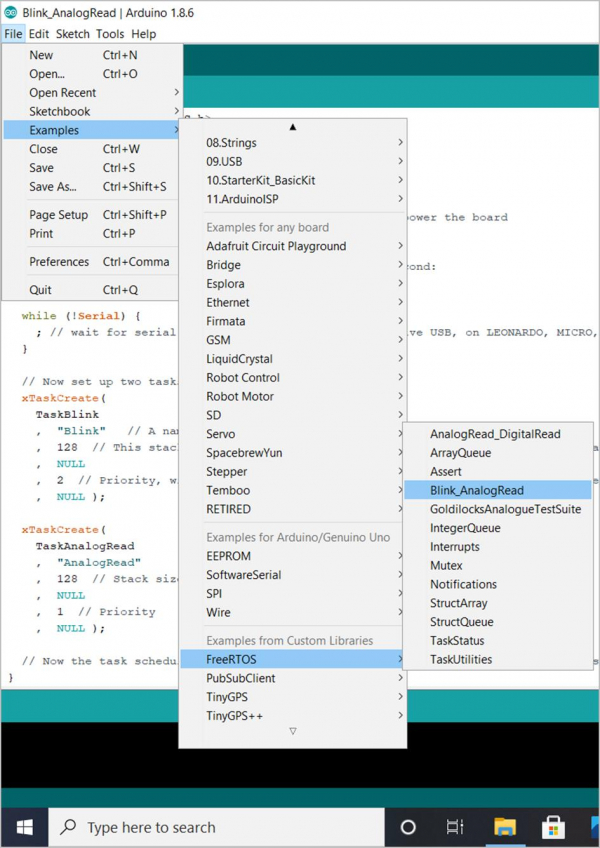Screen dimensions: 600x848
Task: Choose Page Setup in File menu
Action: [x=59, y=215]
